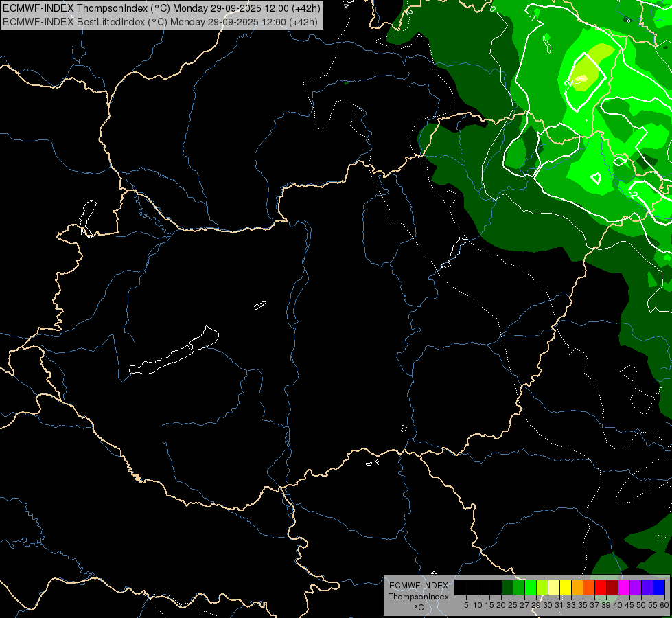The width and height of the screenshot is (672, 618).
Task: Select the dark red 39-40 legend swatch
Action: pyautogui.click(x=612, y=587)
